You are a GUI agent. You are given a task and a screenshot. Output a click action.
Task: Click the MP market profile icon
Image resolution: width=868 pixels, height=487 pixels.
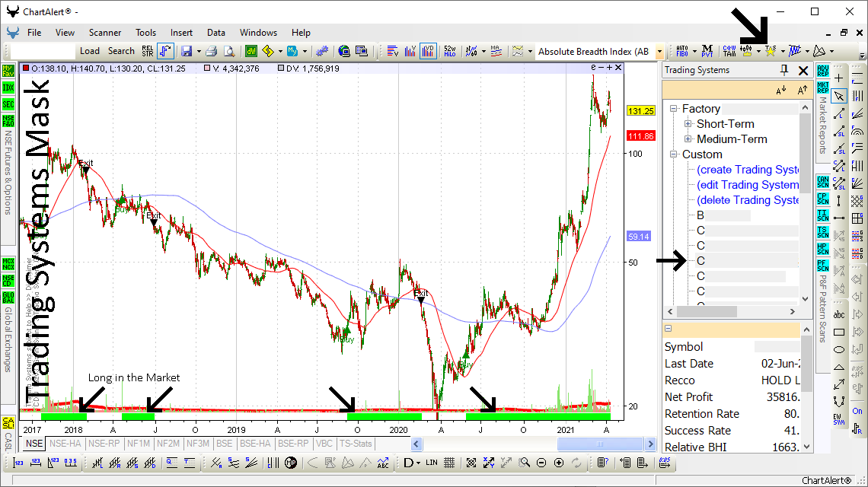[291, 463]
